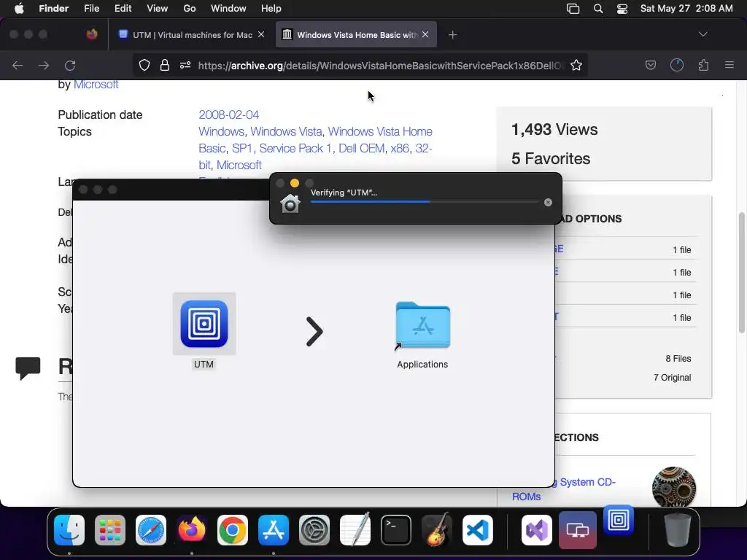
Task: Go forward in Firefox
Action: click(44, 65)
